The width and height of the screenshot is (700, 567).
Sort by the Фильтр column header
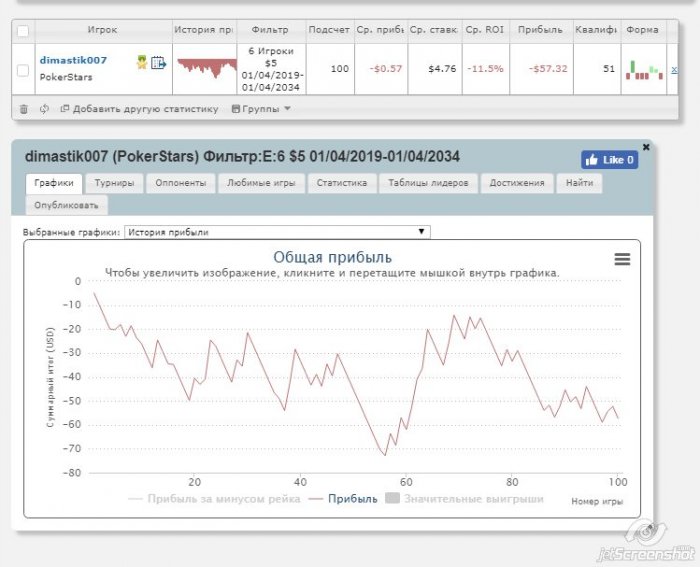click(271, 30)
